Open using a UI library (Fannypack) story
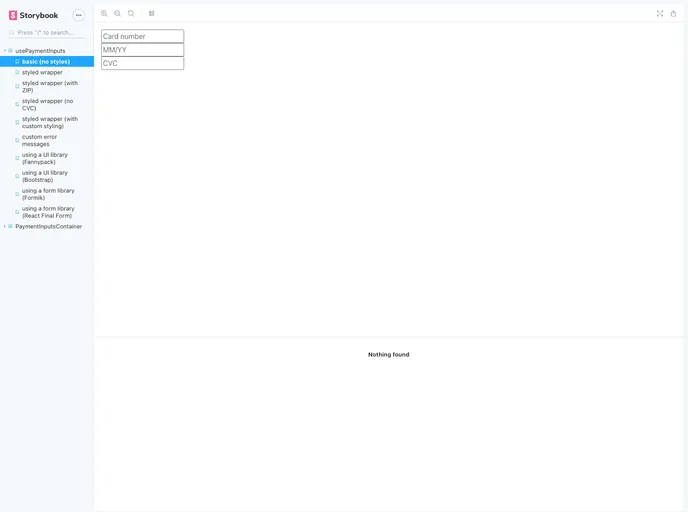 45,158
